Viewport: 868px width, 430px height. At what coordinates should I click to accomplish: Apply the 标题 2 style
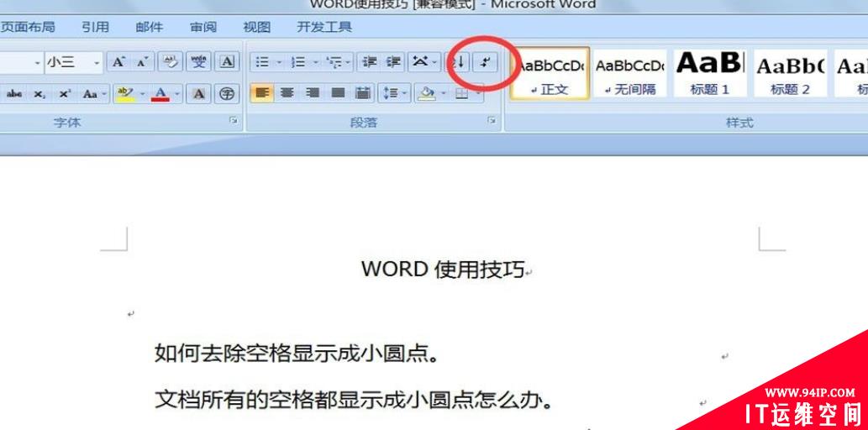(790, 73)
